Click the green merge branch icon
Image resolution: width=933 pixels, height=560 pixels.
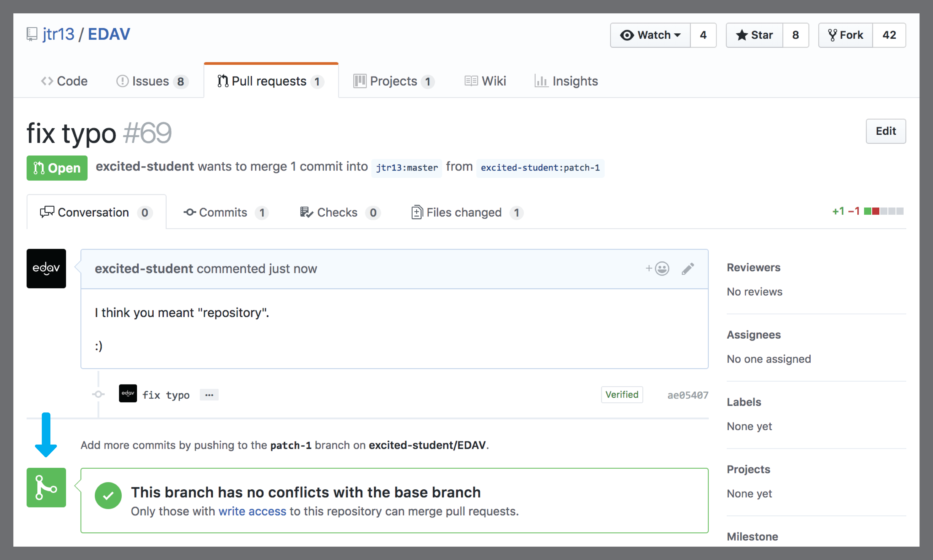coord(46,488)
